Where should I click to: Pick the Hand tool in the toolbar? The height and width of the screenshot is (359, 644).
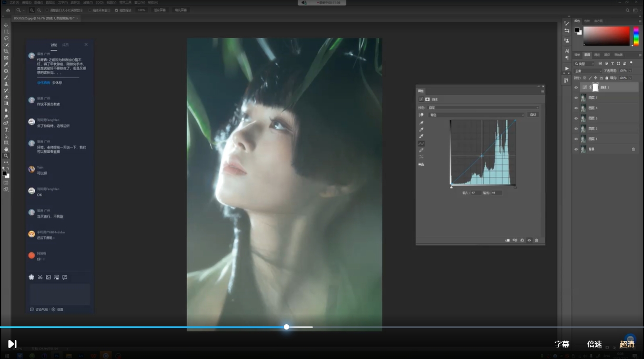point(6,149)
